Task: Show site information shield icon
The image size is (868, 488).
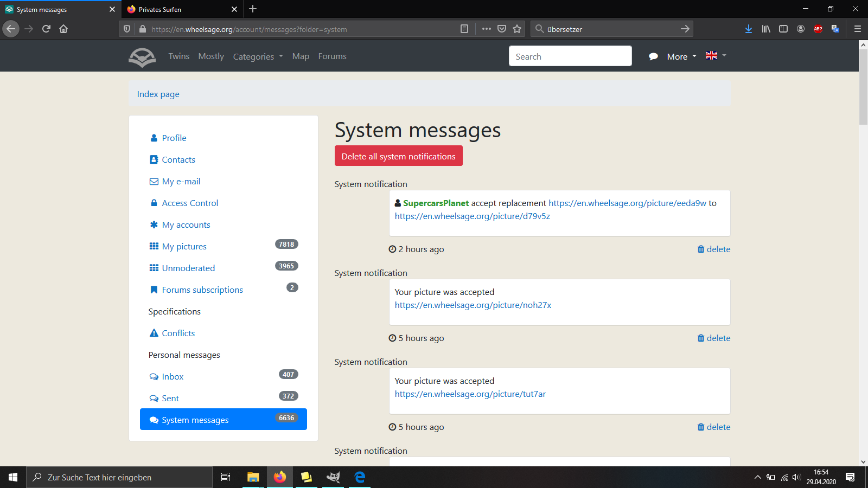Action: (127, 29)
